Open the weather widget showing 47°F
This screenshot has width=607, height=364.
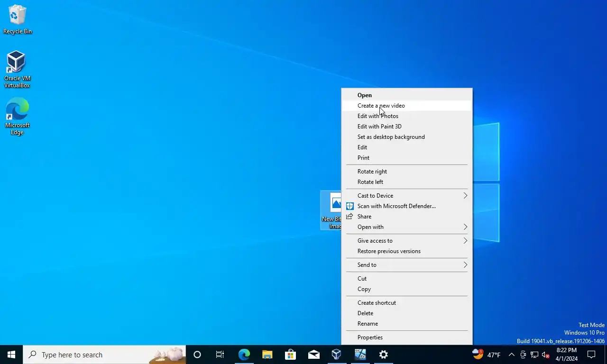click(487, 355)
